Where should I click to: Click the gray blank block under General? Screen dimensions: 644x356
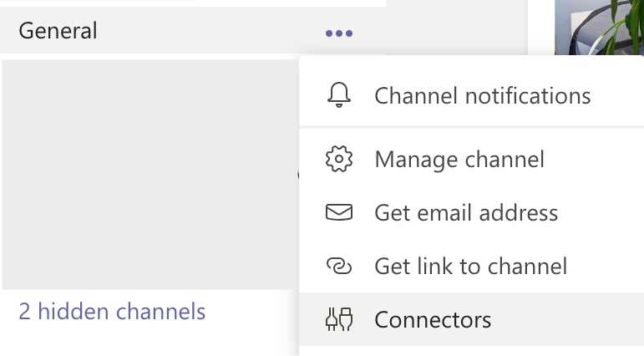click(x=150, y=175)
